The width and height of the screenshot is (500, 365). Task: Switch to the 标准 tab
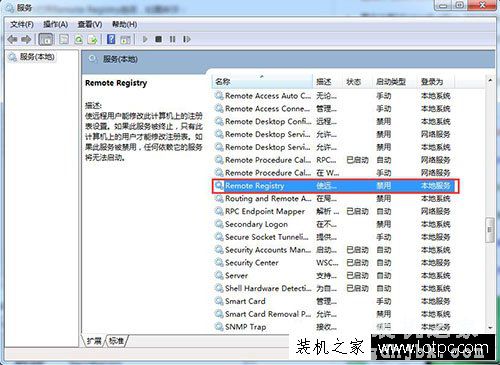(x=116, y=341)
